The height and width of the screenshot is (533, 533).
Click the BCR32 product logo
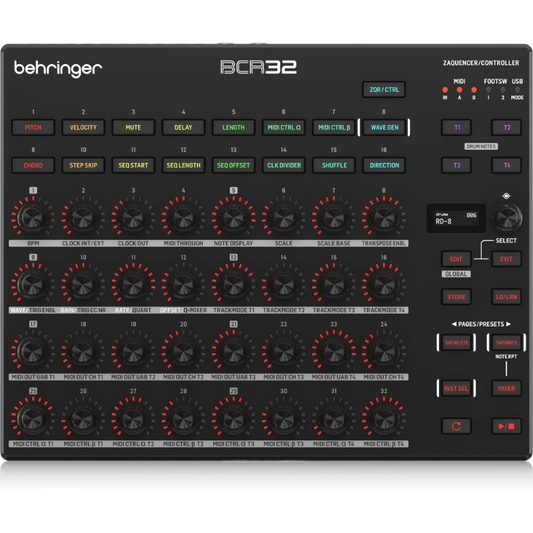pos(258,67)
